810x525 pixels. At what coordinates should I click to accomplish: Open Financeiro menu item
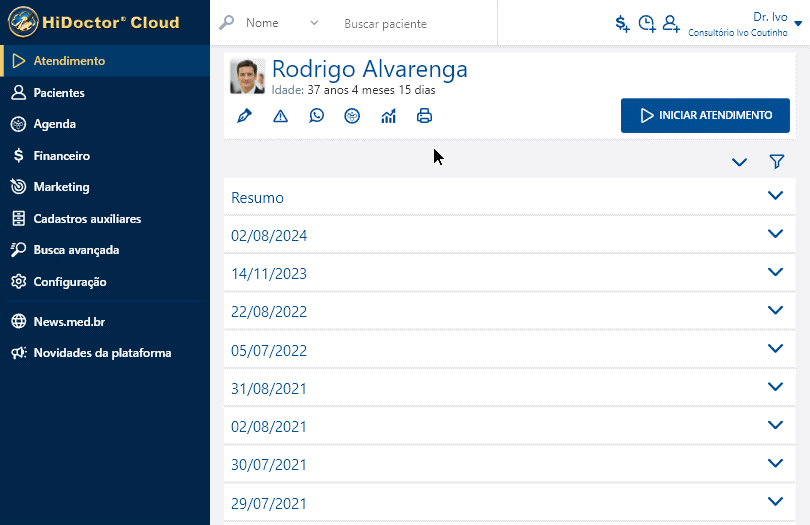[61, 156]
